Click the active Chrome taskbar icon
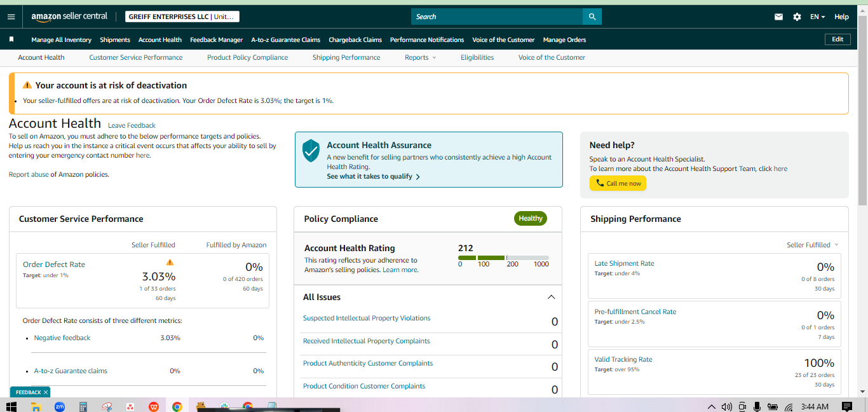The width and height of the screenshot is (868, 412). click(x=177, y=406)
